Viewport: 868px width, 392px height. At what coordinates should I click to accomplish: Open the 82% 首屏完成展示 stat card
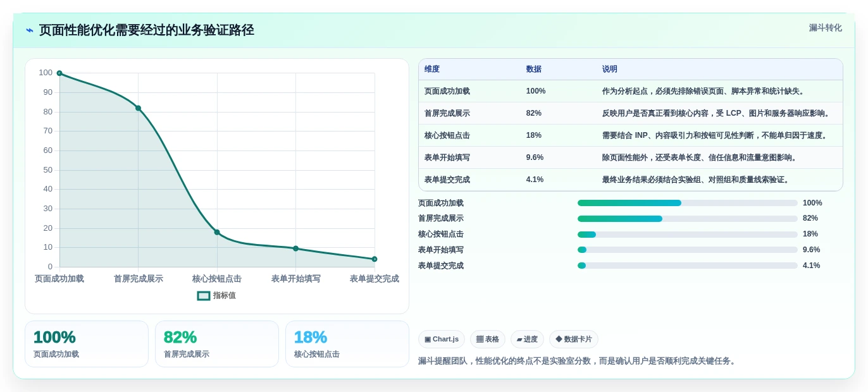(217, 344)
